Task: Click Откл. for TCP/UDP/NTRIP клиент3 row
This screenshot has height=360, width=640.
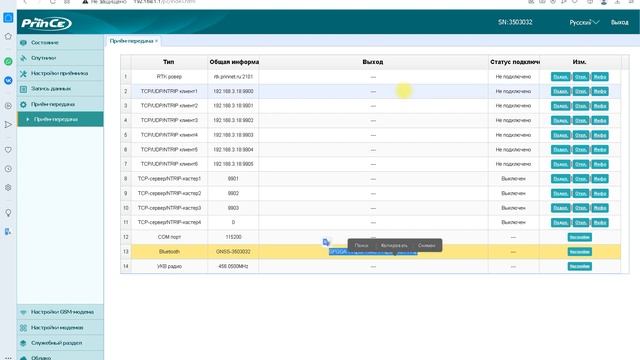Action: [580, 120]
